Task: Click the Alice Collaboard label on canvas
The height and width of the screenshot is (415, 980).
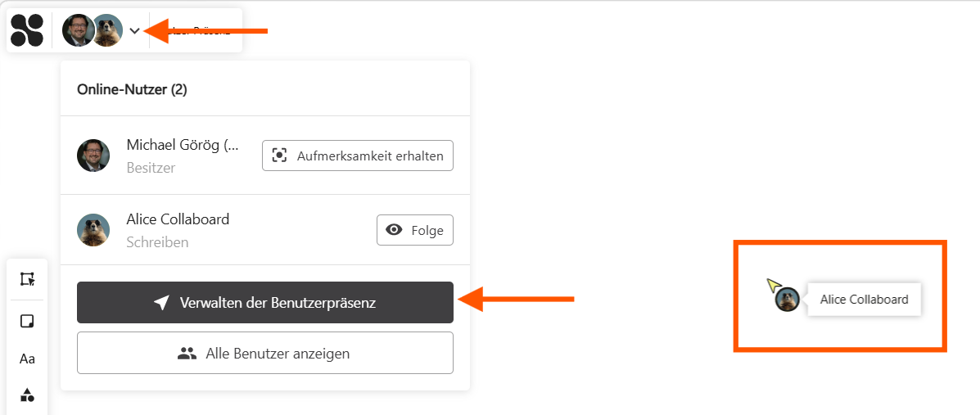Action: click(x=864, y=300)
